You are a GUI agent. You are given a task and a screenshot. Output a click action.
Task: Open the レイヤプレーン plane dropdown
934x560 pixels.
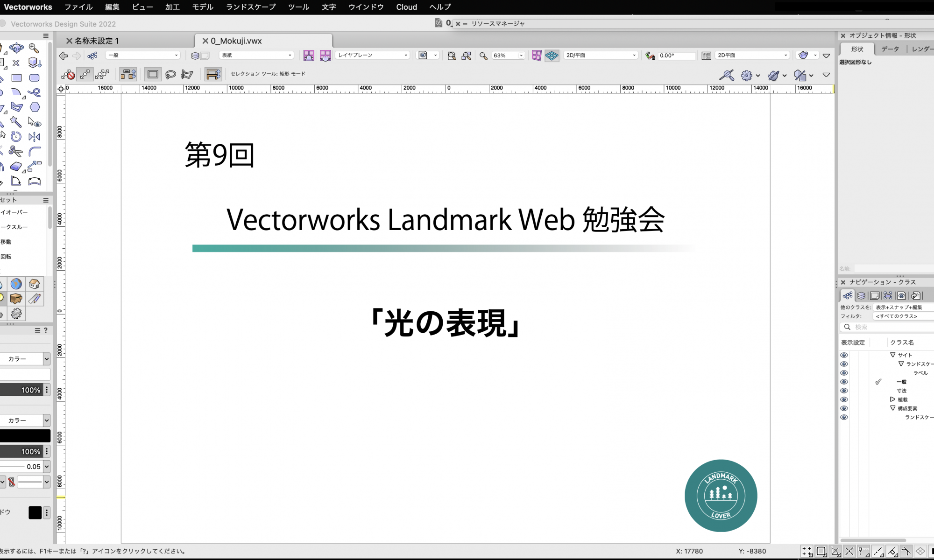coord(372,55)
